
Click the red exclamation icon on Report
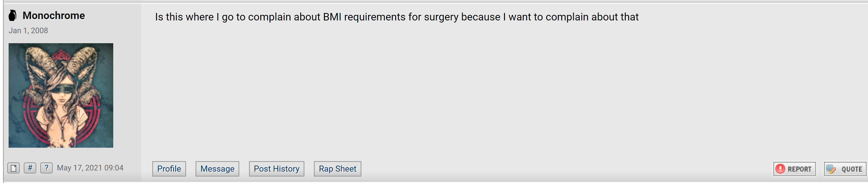click(x=780, y=169)
